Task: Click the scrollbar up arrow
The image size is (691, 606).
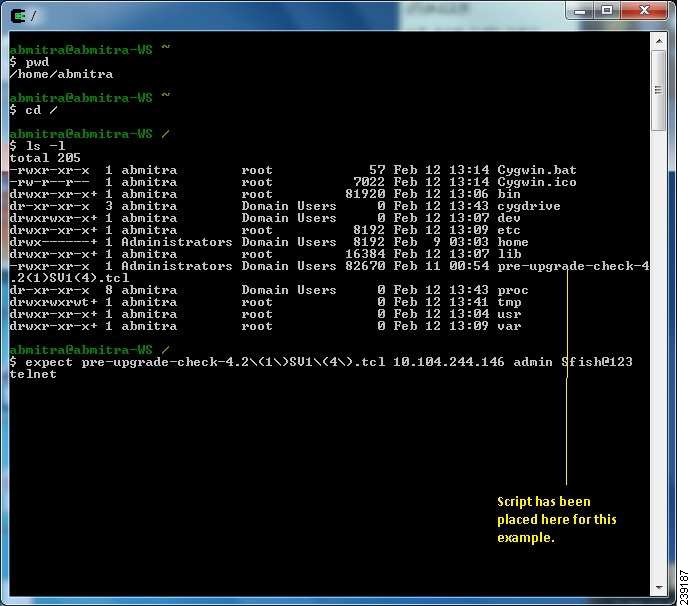Action: 659,41
